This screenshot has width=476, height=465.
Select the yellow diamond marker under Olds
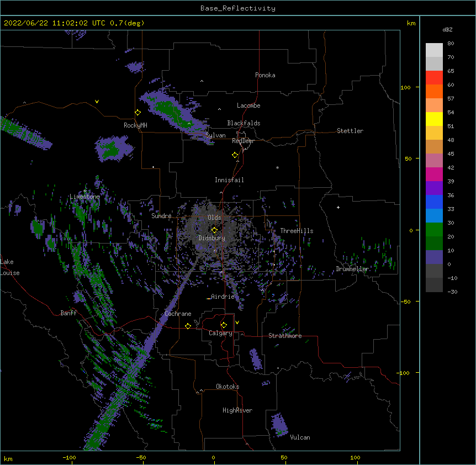(x=214, y=230)
